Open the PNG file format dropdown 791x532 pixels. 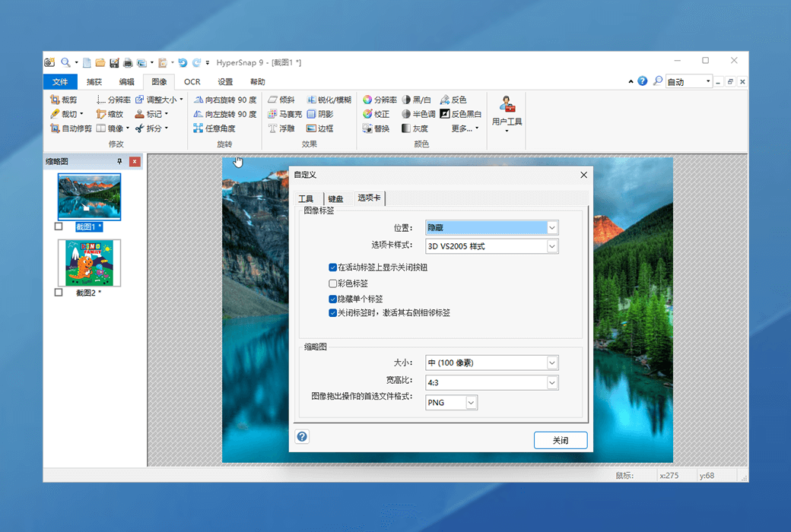coord(471,403)
